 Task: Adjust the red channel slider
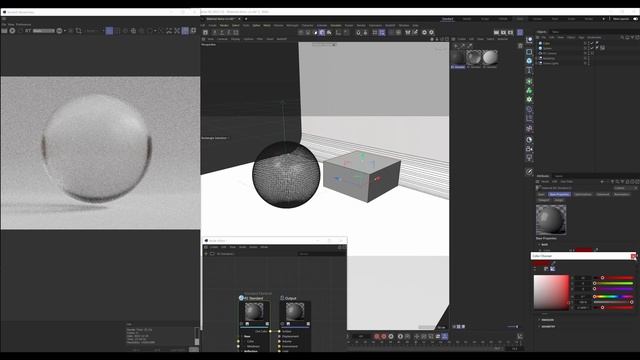point(613,278)
